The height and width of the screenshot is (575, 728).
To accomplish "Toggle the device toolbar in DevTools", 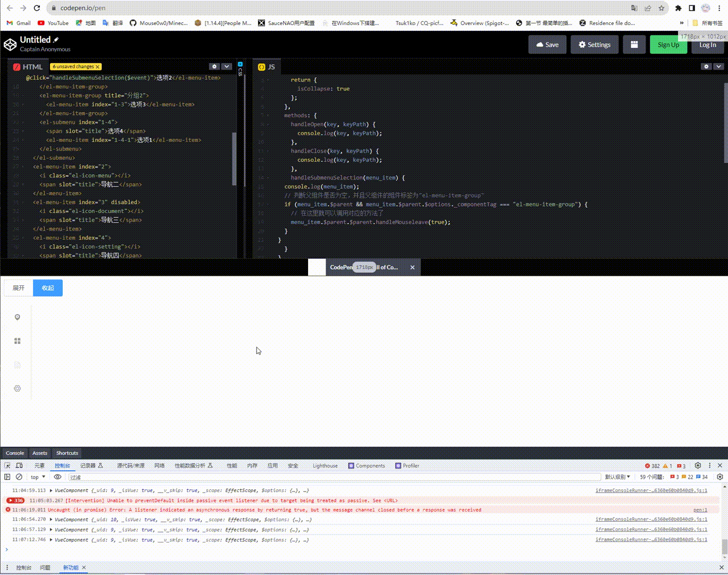I will (x=19, y=465).
